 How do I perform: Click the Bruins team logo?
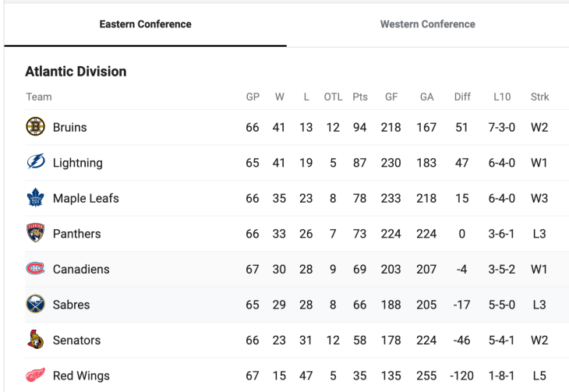pos(35,127)
